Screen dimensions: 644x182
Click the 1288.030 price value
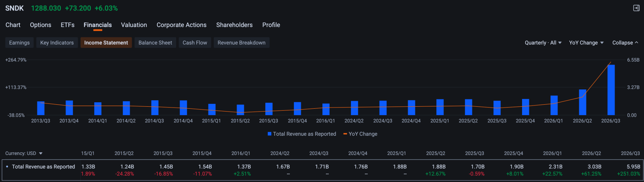tap(46, 8)
